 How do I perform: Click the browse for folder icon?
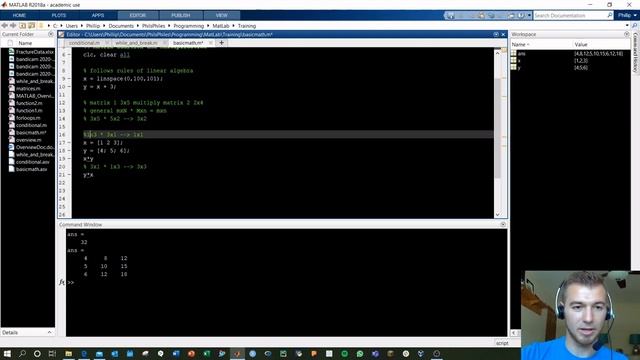(31, 25)
